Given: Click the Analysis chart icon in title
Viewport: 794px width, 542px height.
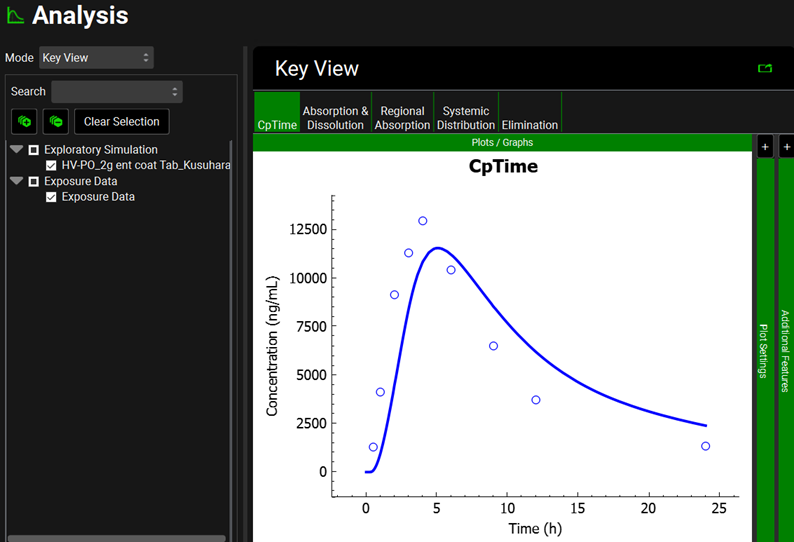Looking at the screenshot, I should tap(15, 16).
